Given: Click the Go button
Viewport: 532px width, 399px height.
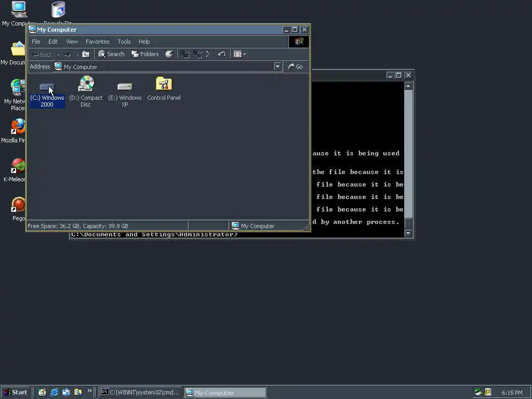Looking at the screenshot, I should point(296,66).
